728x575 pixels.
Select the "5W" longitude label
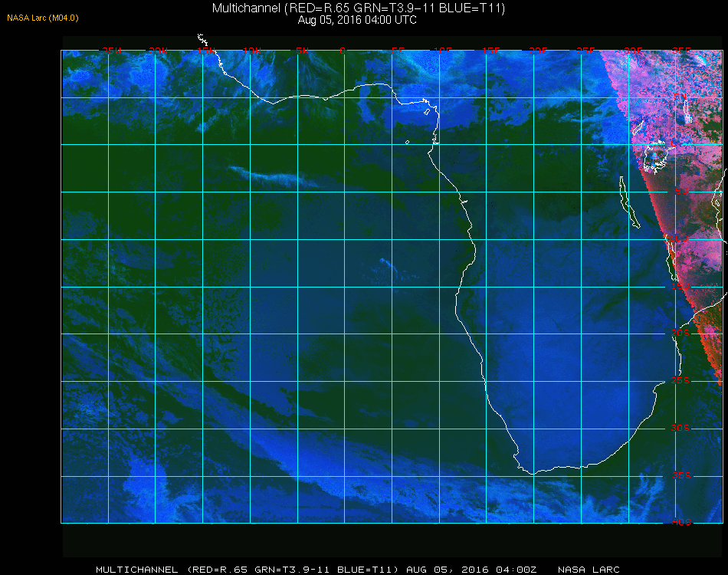coord(302,51)
